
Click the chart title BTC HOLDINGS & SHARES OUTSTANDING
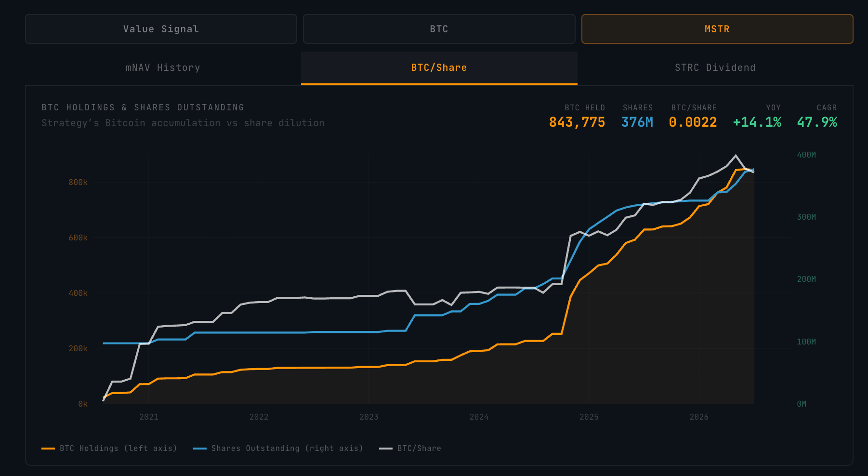[x=143, y=107]
